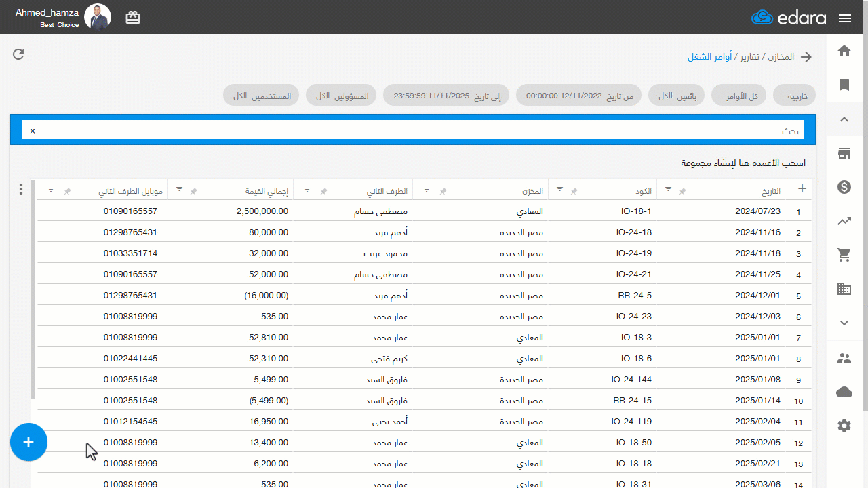Select the code cell IO-24-144
The image size is (868, 488).
click(x=631, y=380)
